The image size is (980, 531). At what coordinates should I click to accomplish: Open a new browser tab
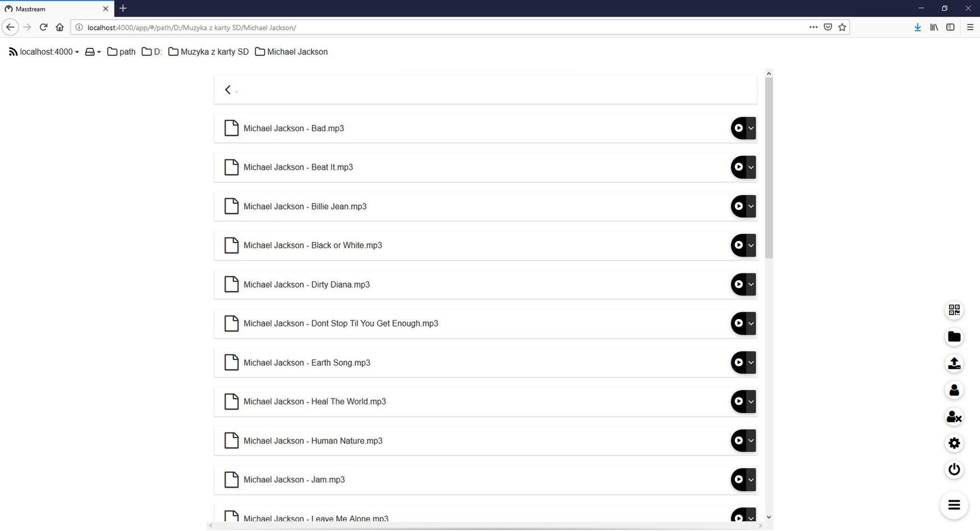(123, 8)
